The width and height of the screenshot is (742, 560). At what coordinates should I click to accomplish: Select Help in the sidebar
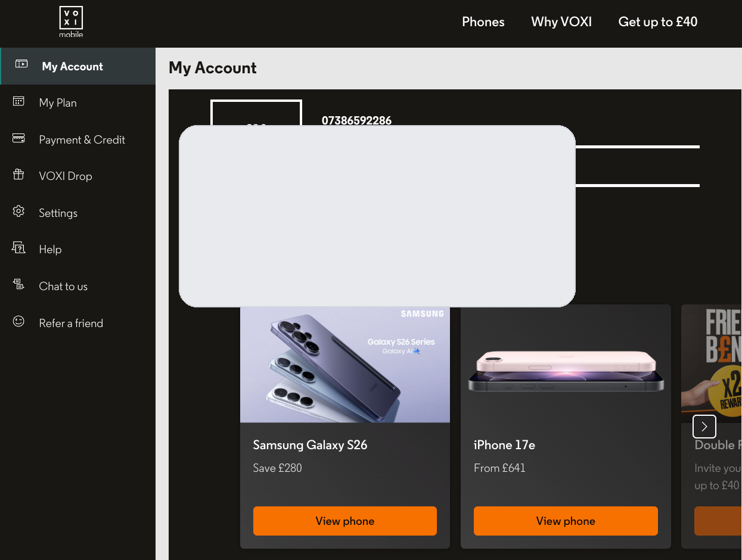[77, 249]
